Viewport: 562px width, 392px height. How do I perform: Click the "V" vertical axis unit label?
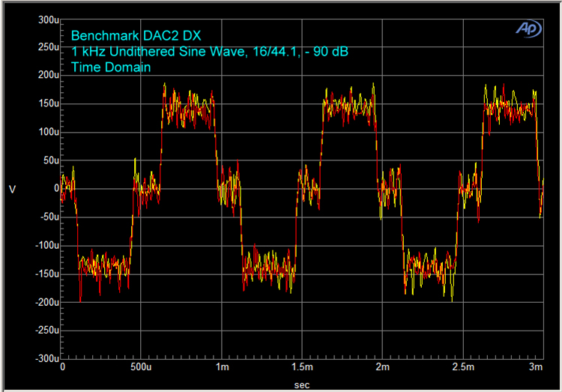pyautogui.click(x=12, y=189)
